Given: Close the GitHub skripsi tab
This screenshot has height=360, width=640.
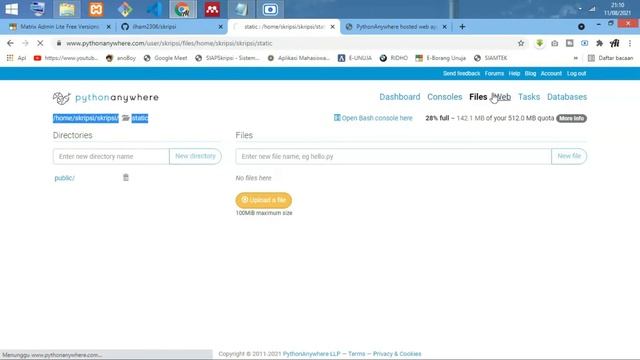Looking at the screenshot, I should (x=221, y=27).
